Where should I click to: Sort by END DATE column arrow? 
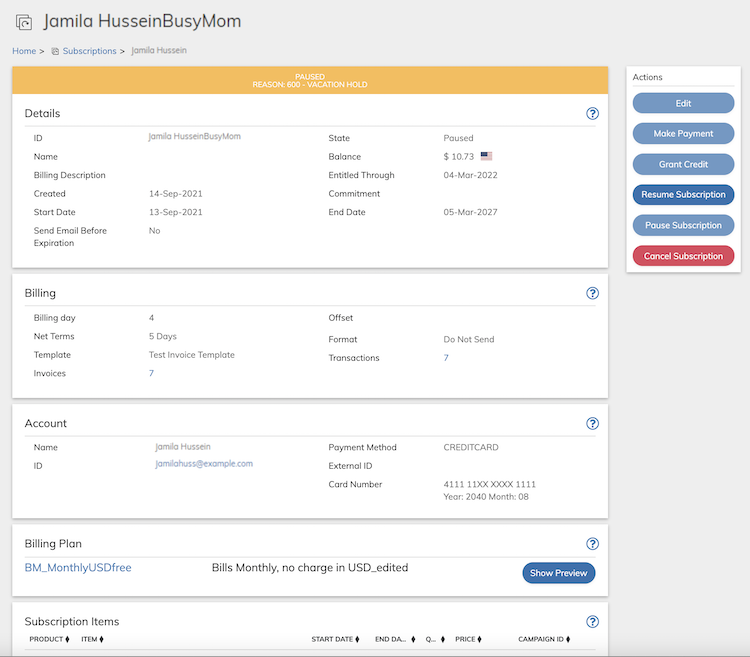(413, 639)
